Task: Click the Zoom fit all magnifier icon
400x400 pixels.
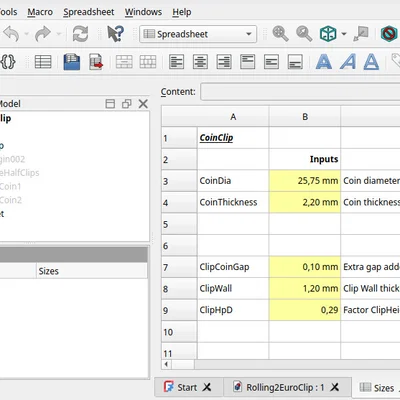Action: click(x=280, y=34)
